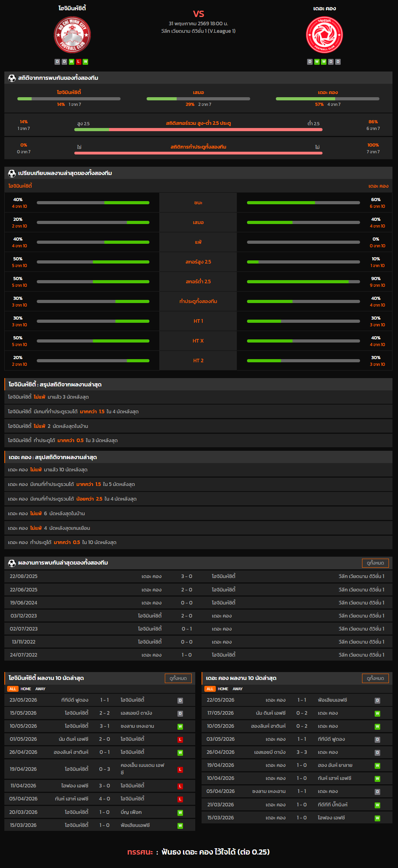
Task: Click W result badge for 10/05/2026 0-2 match
Action: (377, 727)
